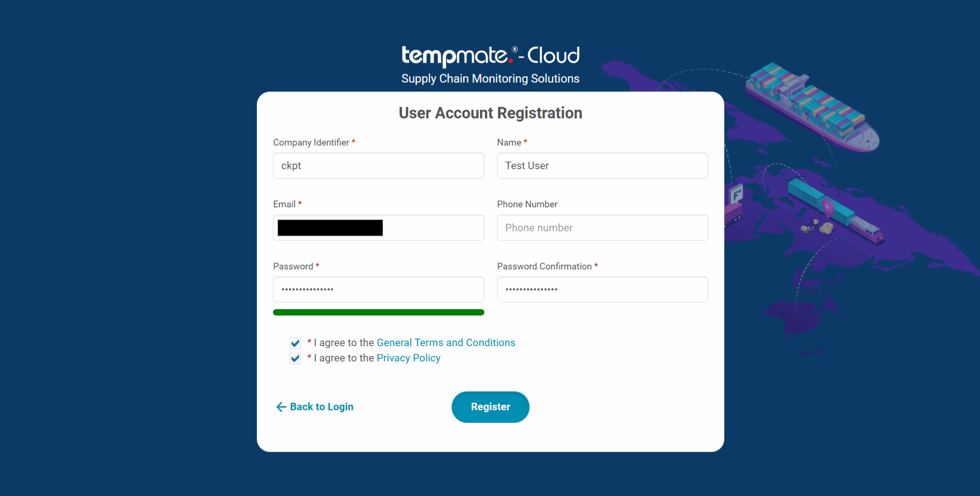Select the empty Phone number field
Image resolution: width=980 pixels, height=496 pixels.
click(602, 228)
